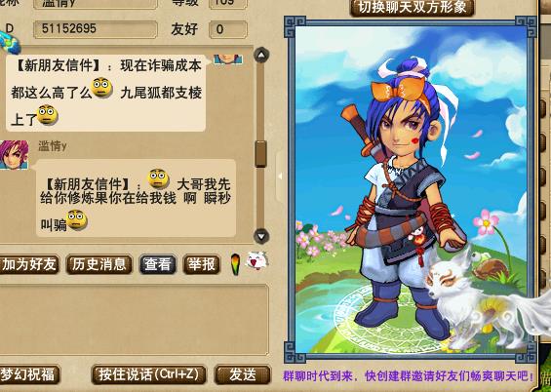
Task: Click 按住说话(Ctrl+Z) voice button
Action: 148,374
